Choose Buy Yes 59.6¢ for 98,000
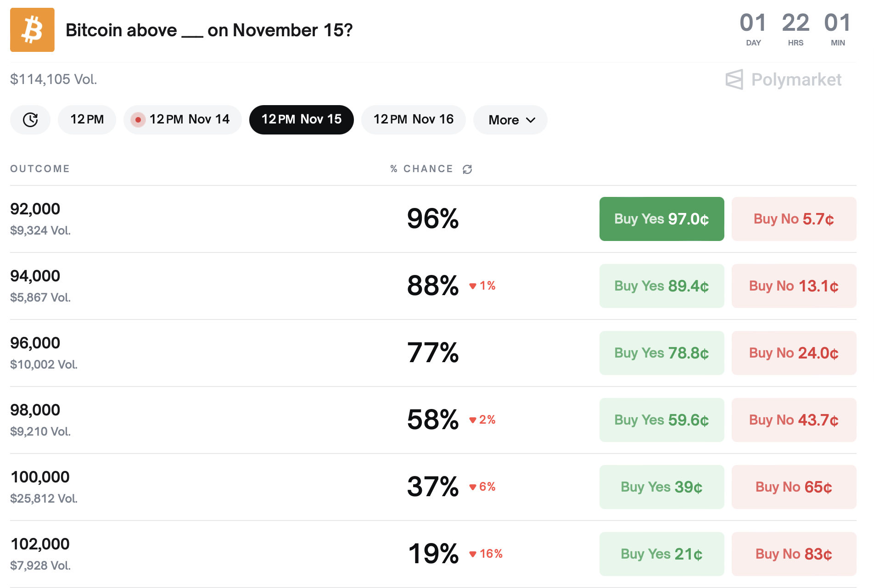 pyautogui.click(x=661, y=420)
